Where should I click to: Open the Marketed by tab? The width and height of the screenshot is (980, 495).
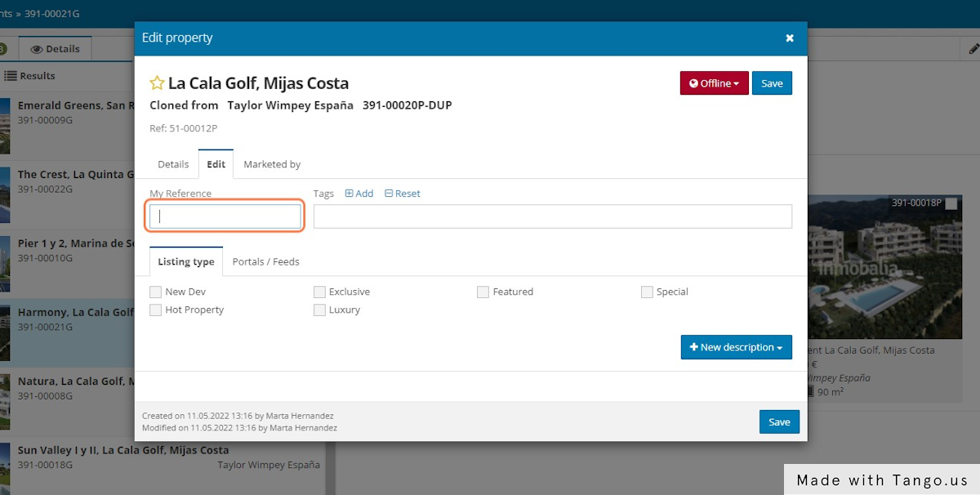[x=272, y=164]
